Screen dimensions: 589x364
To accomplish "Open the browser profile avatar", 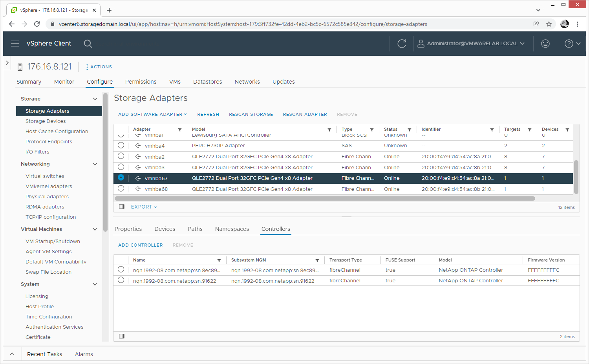I will tap(565, 24).
